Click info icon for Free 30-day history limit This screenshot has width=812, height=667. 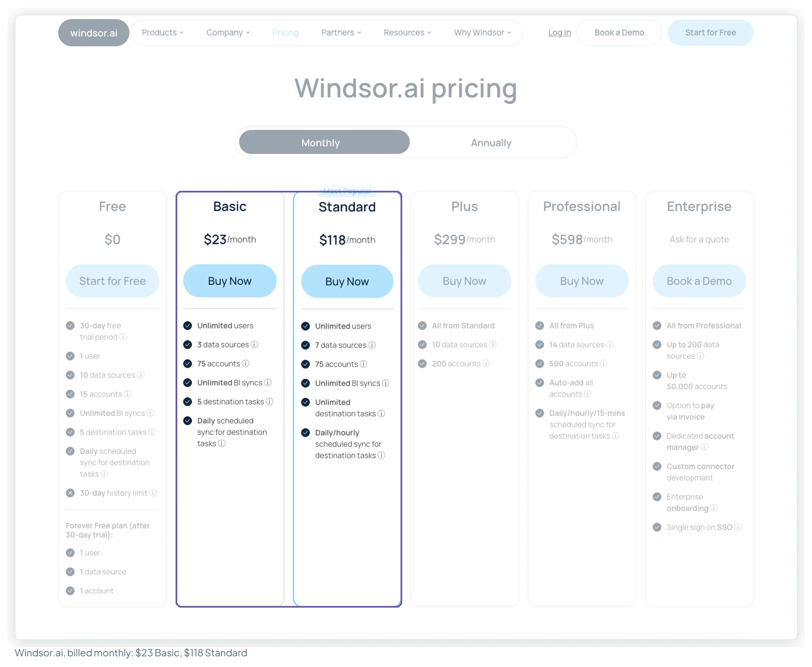pyautogui.click(x=153, y=493)
